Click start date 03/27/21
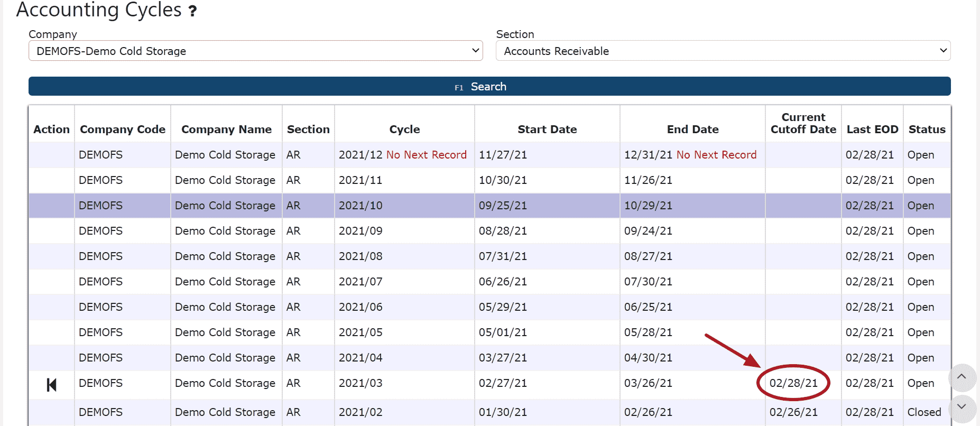This screenshot has width=980, height=426. click(503, 358)
